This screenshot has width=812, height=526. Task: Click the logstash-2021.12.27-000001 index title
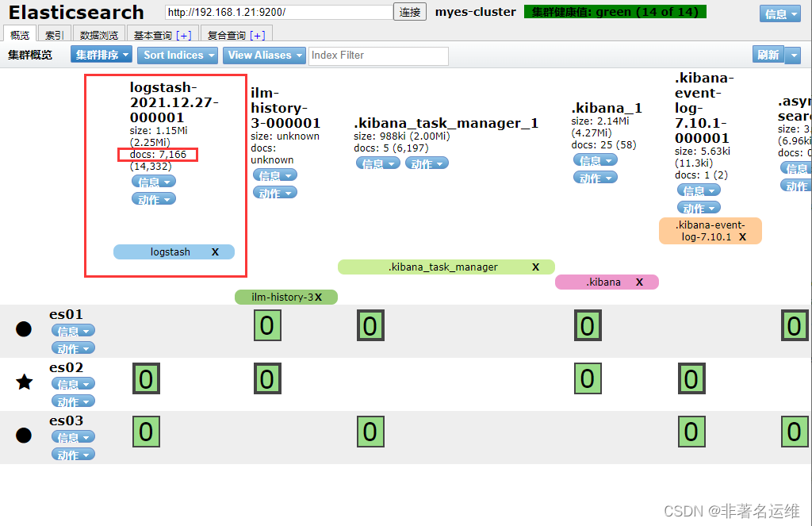[x=174, y=102]
